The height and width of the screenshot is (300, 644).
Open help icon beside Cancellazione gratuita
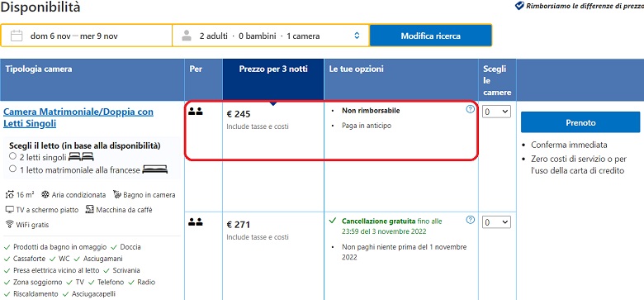471,220
